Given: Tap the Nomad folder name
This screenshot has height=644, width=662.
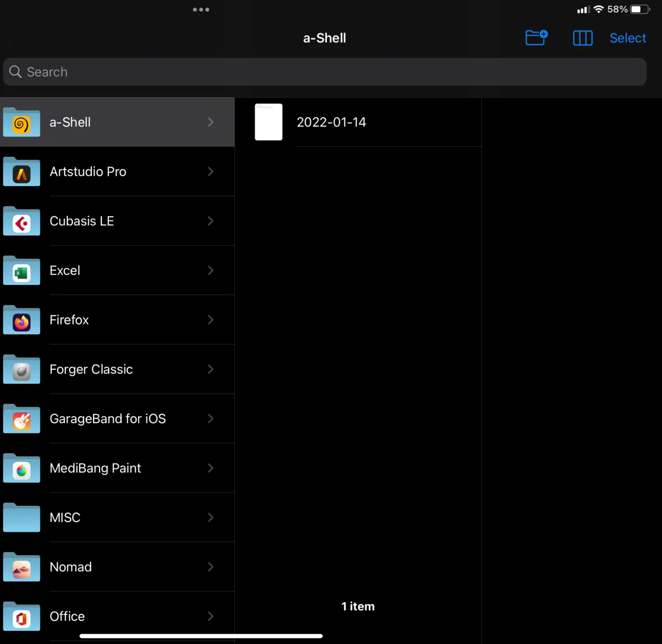Looking at the screenshot, I should 71,567.
